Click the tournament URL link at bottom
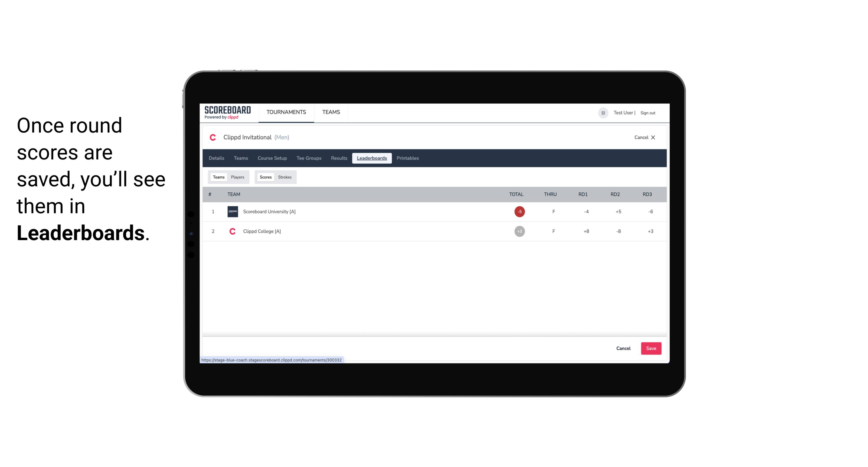Screen dimensions: 868x467 (x=272, y=359)
